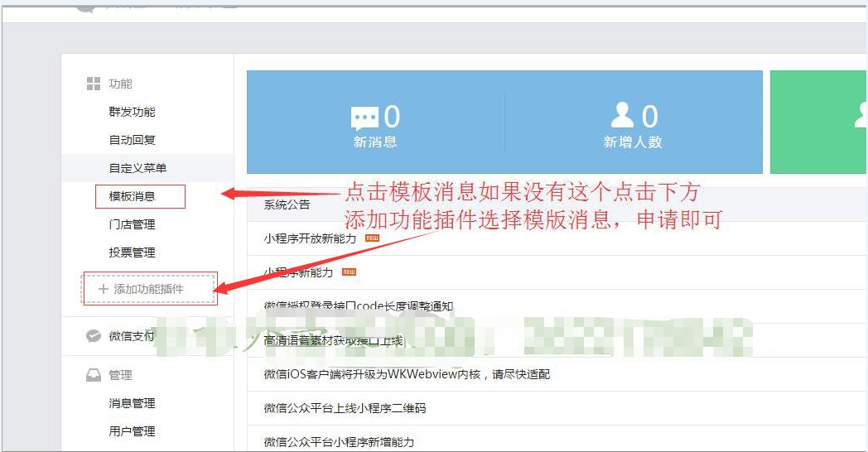Click the NEW badge beside 小程序新能力

coord(350,272)
